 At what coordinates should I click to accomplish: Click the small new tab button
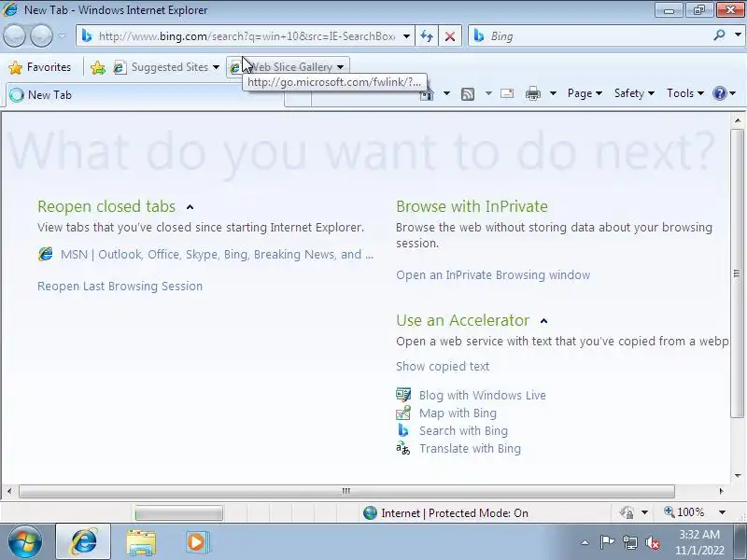click(298, 98)
